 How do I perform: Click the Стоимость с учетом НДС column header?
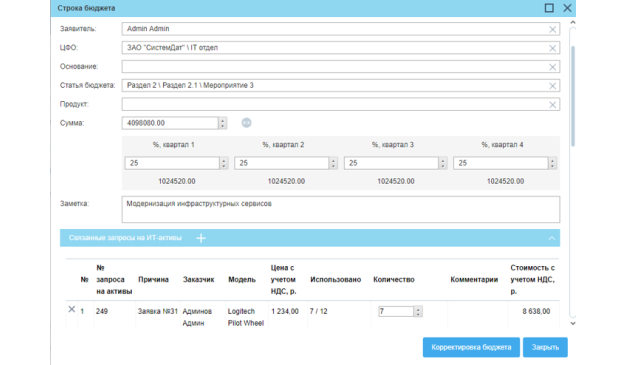pyautogui.click(x=532, y=279)
